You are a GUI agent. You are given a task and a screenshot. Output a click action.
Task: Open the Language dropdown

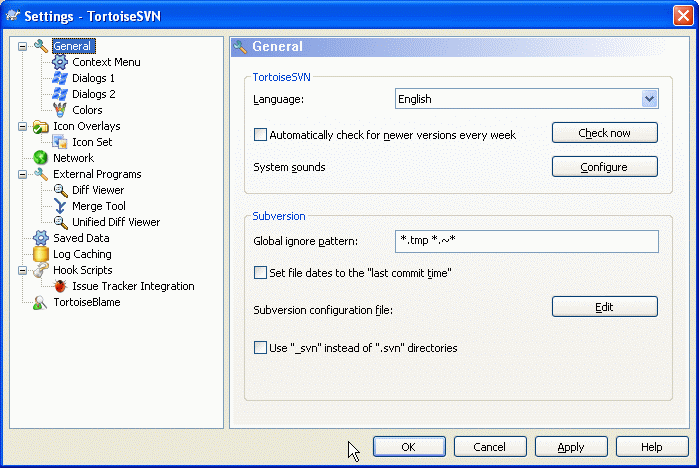click(x=649, y=99)
